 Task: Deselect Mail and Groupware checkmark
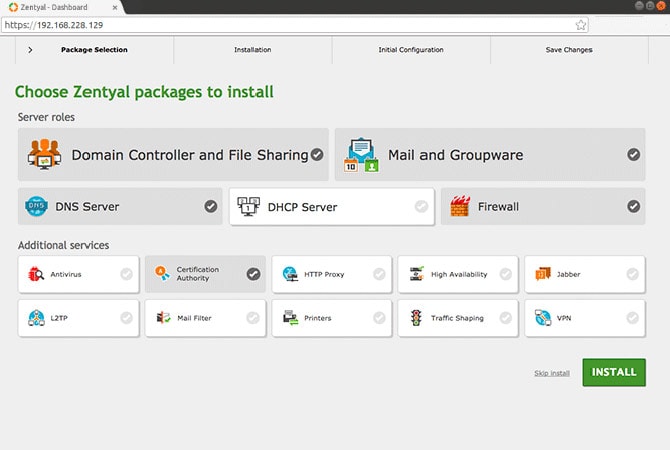coord(633,154)
